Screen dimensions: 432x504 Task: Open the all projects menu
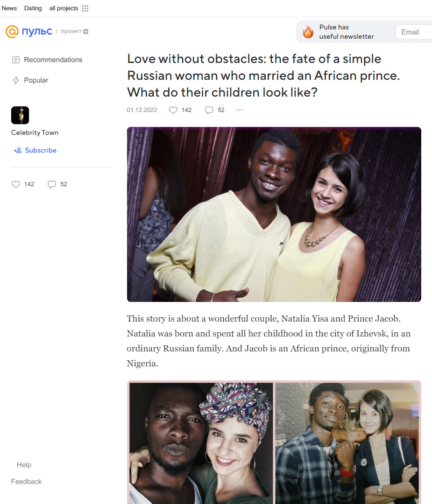click(x=64, y=8)
